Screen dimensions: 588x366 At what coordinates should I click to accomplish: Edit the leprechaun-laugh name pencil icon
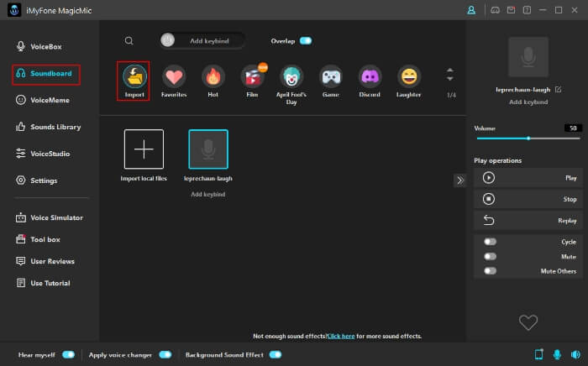tap(558, 89)
